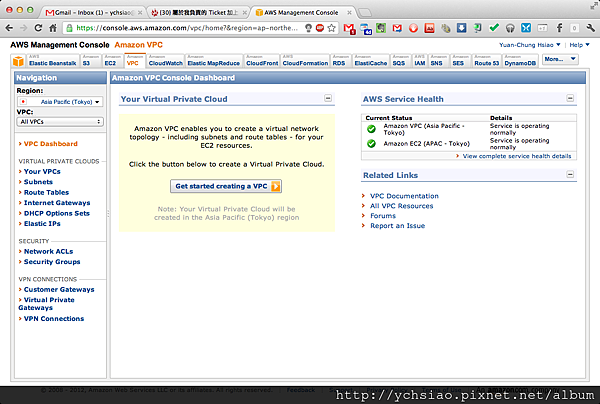Open Your VPCs in navigation
Screen dimensions: 600x404
pyautogui.click(x=42, y=171)
